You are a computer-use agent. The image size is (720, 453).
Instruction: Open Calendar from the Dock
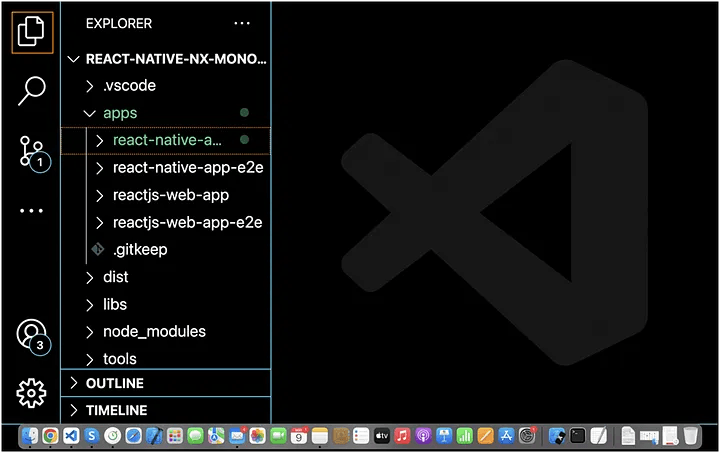299,436
